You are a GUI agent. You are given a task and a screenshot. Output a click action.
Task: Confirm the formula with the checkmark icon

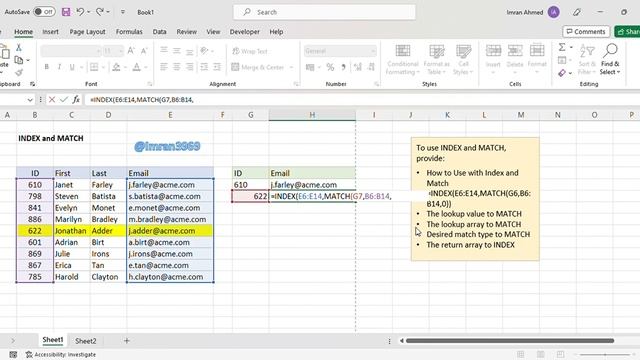[x=64, y=100]
